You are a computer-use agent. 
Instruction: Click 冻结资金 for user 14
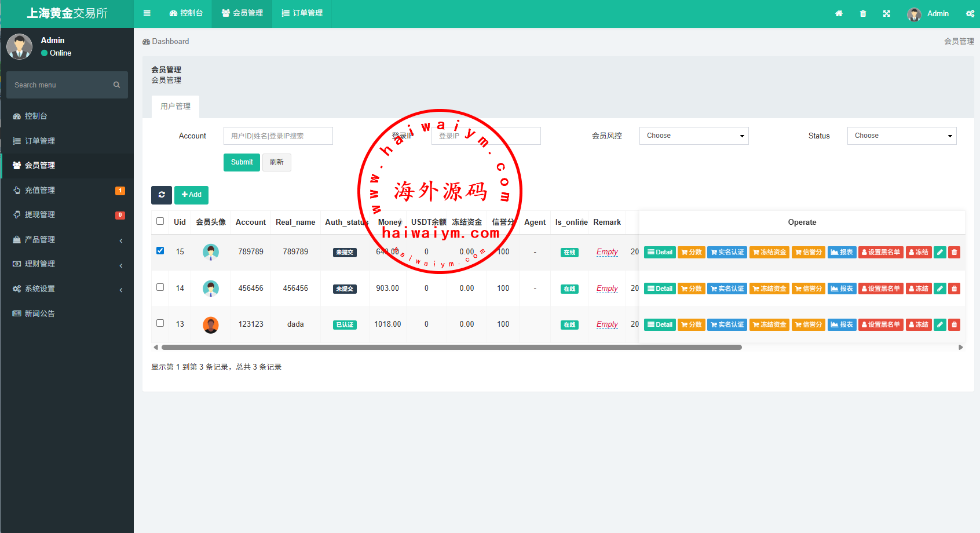point(770,289)
